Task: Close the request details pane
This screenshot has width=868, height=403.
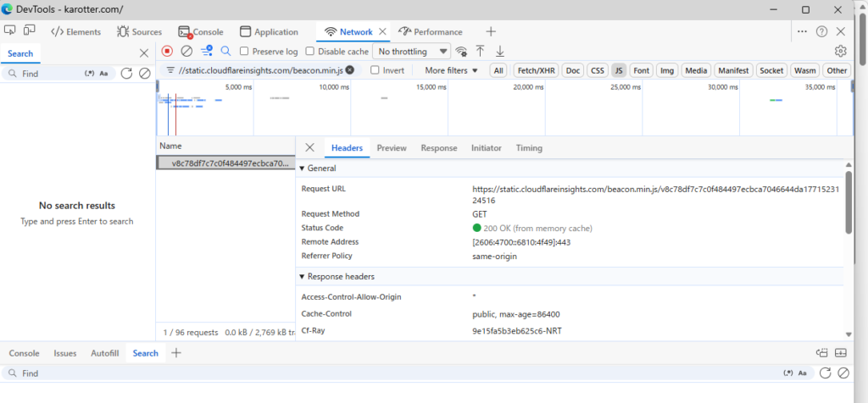Action: point(310,147)
